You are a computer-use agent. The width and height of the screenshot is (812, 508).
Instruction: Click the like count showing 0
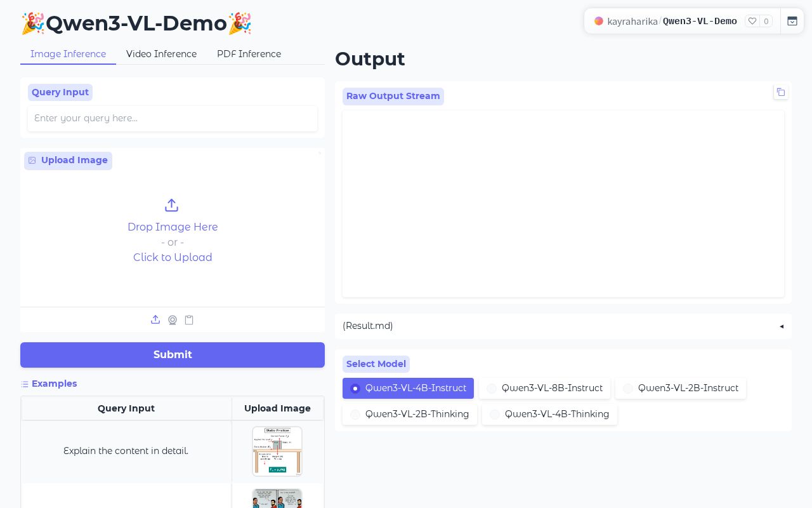point(766,21)
